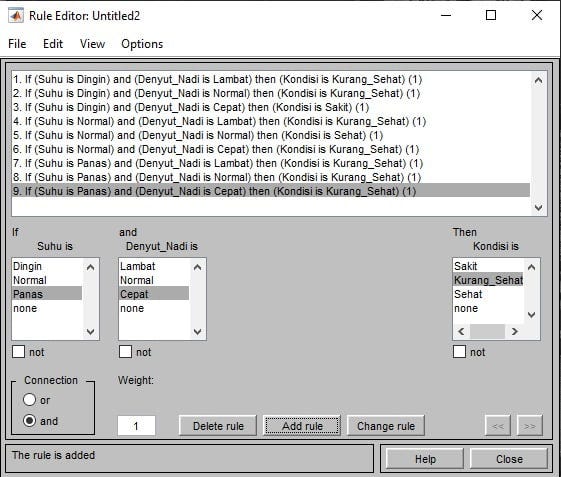This screenshot has width=561, height=477.
Task: Click Kondisi horizontal scrollbar thumb
Action: pos(487,332)
